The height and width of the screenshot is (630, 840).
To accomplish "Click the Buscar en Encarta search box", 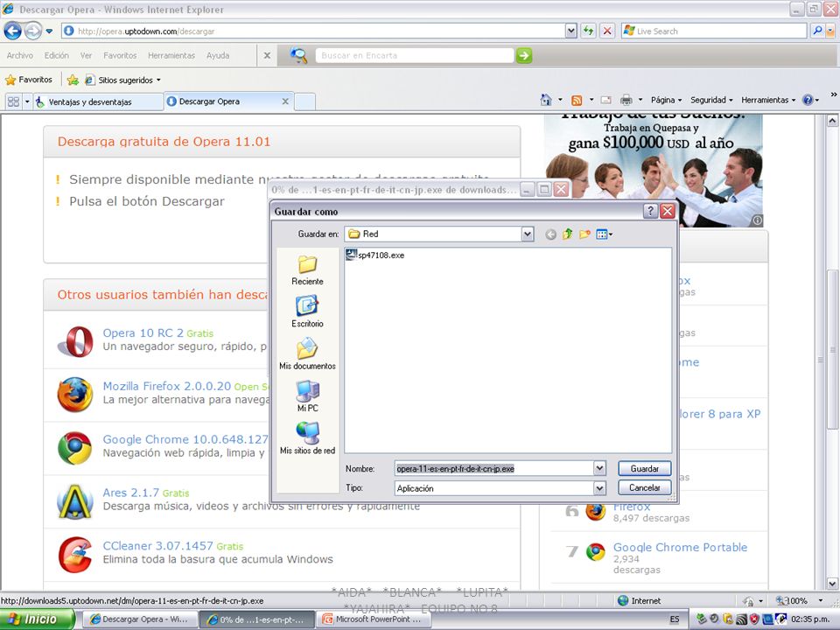I will pos(415,55).
